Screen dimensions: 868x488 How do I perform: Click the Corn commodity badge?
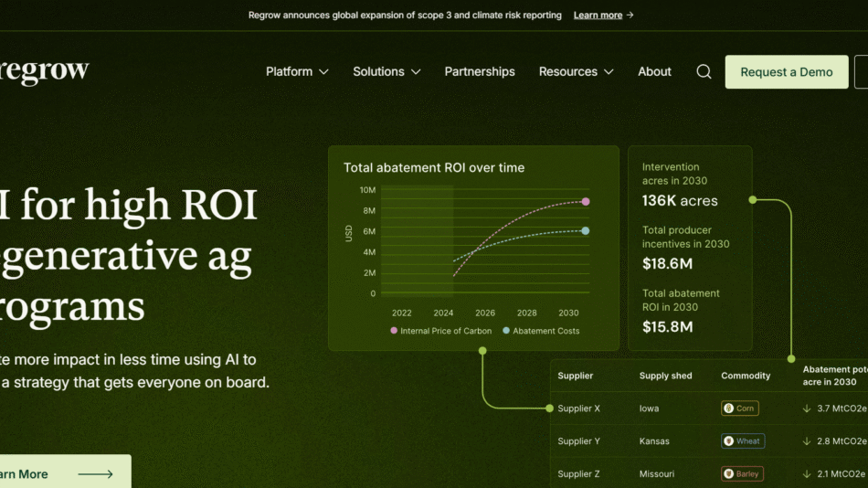tap(739, 408)
